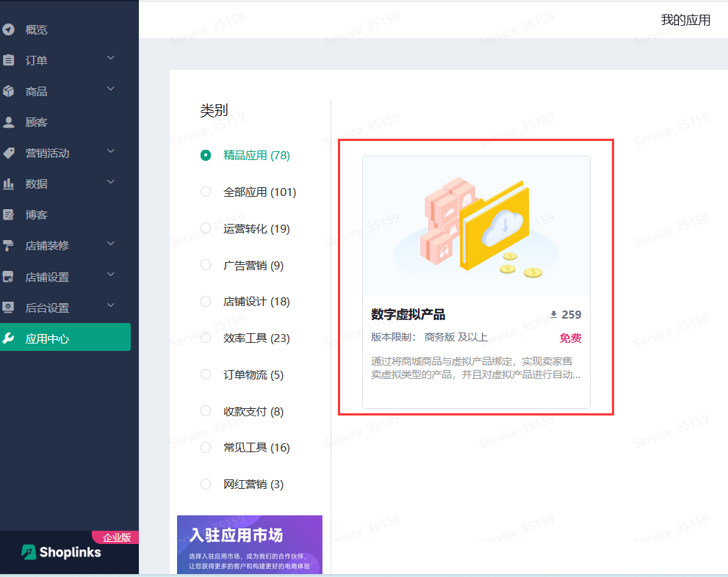728x577 pixels.
Task: Open the 概览 overview icon in sidebar
Action: (10, 29)
